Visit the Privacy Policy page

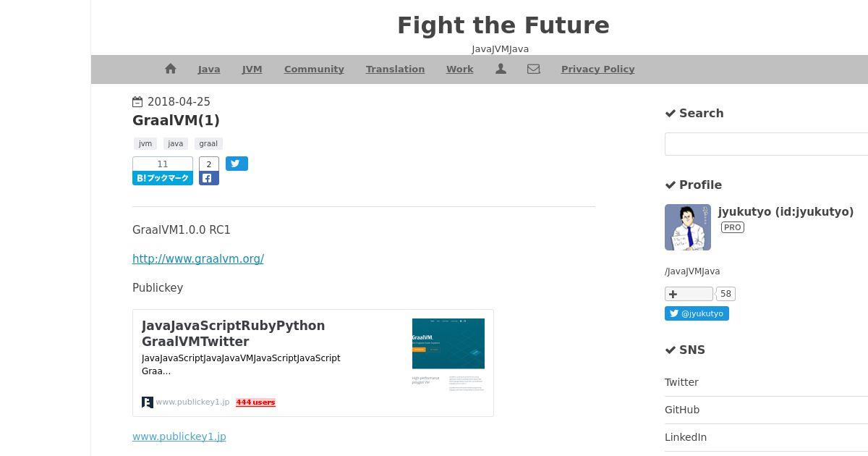(x=597, y=69)
